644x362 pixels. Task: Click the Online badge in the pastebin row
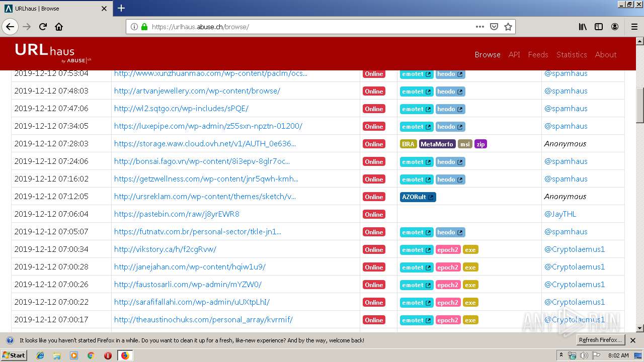coord(374,215)
